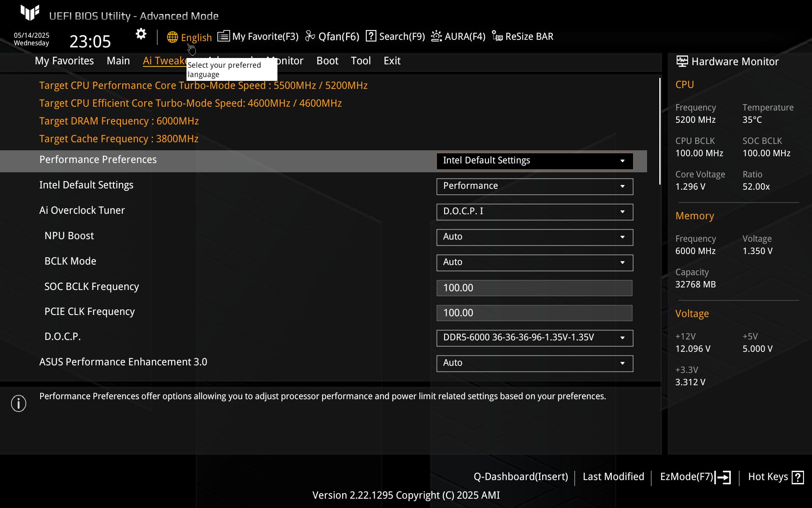Viewport: 812px width, 508px height.
Task: Open the D.O.C.P. memory profile dropdown
Action: [x=534, y=338]
